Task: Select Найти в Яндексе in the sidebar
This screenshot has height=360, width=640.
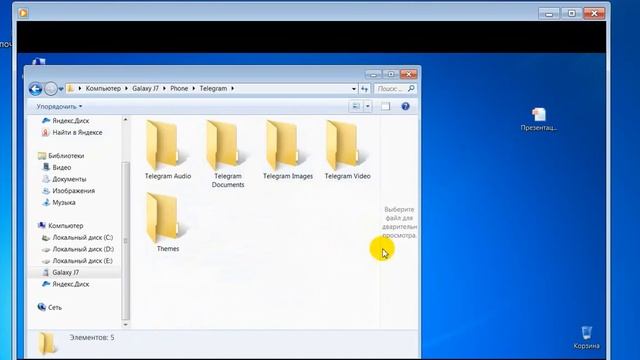Action: coord(72,133)
